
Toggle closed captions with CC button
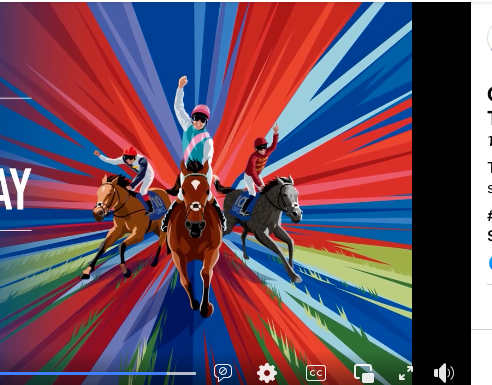316,373
